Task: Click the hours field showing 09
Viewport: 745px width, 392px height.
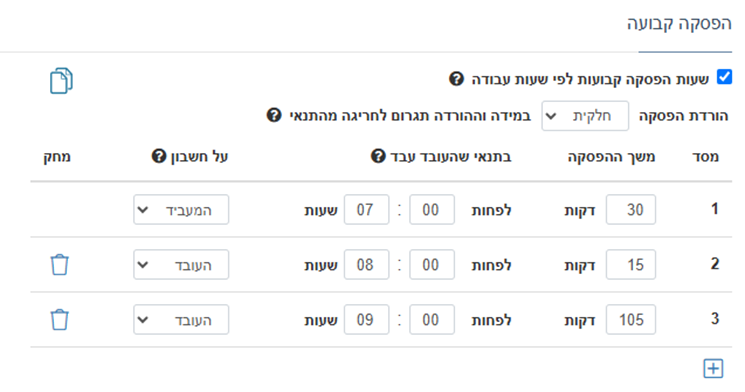Action: [x=366, y=320]
